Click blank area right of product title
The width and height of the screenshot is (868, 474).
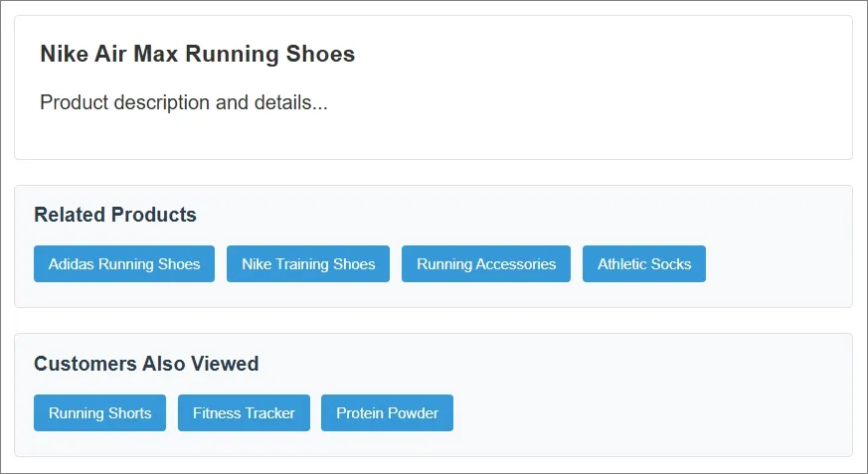[x=597, y=55]
